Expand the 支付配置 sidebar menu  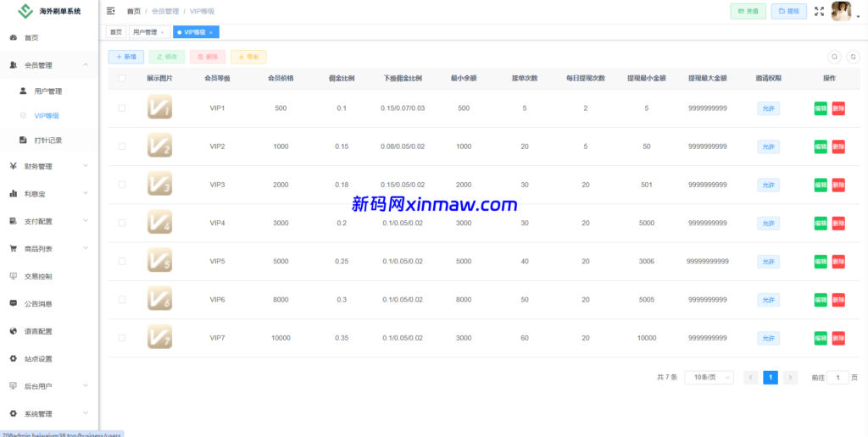49,221
